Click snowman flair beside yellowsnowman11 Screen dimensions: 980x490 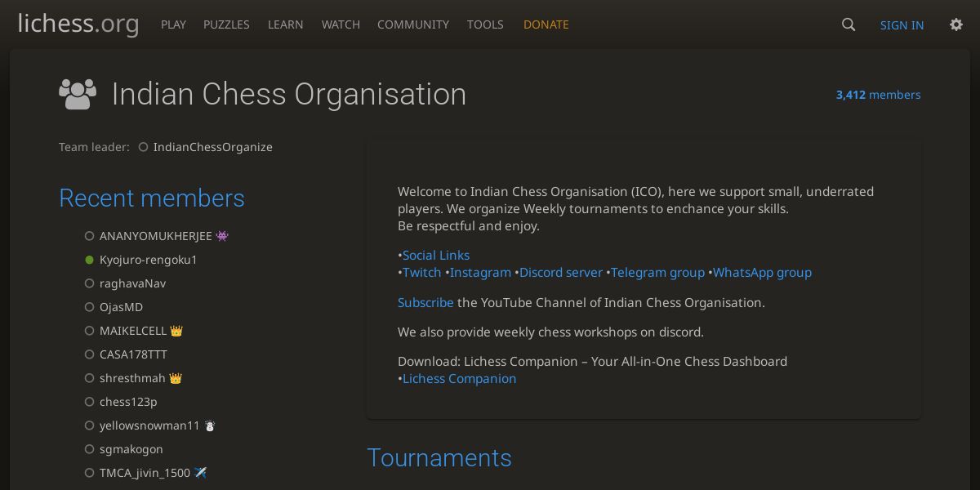click(210, 425)
